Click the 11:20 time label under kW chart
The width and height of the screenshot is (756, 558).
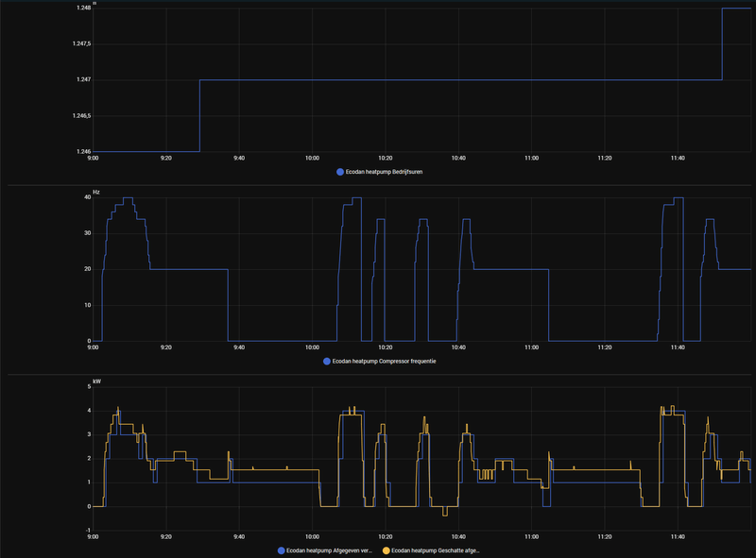point(605,537)
